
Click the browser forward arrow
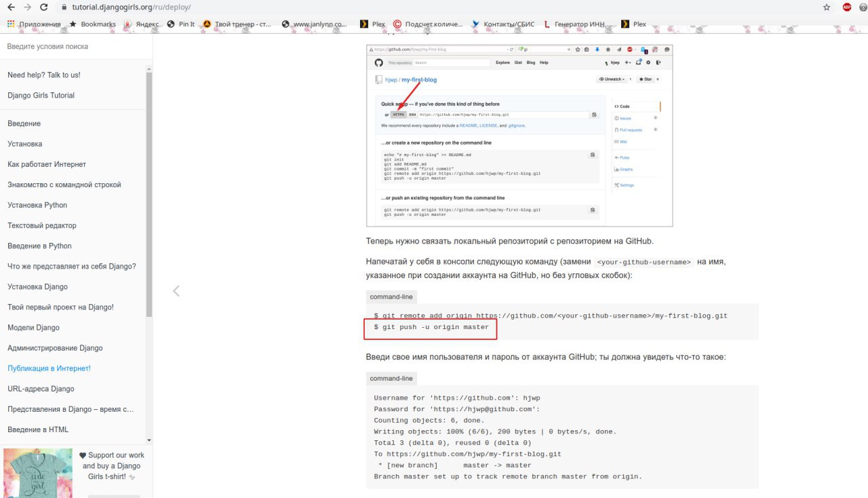point(27,7)
